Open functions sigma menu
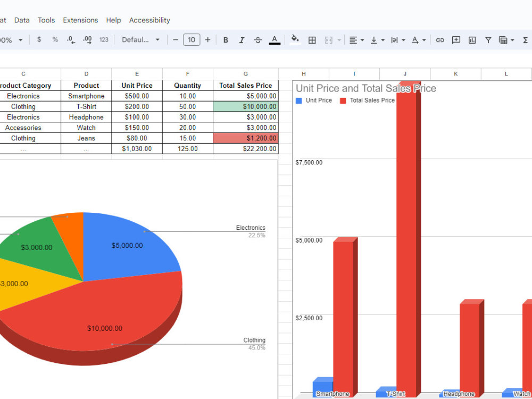The image size is (532, 399). (525, 40)
